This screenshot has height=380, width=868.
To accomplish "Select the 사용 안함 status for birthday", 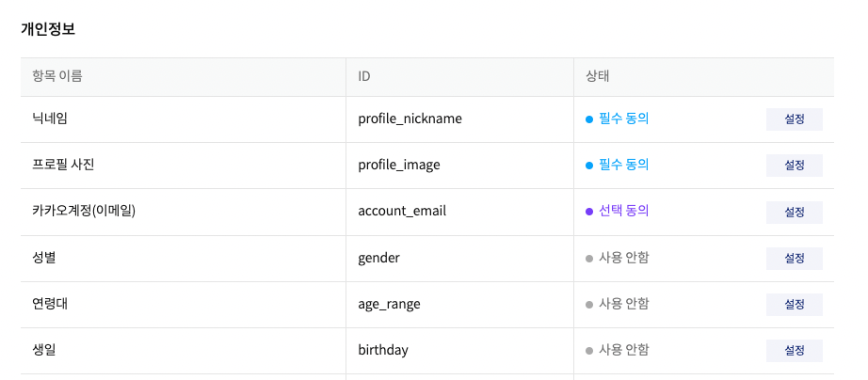I will 623,350.
